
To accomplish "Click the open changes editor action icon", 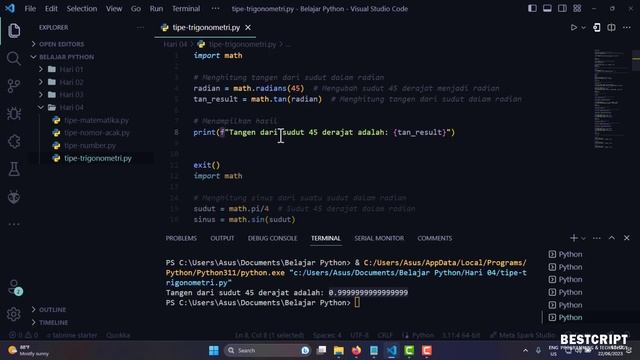I will (597, 27).
